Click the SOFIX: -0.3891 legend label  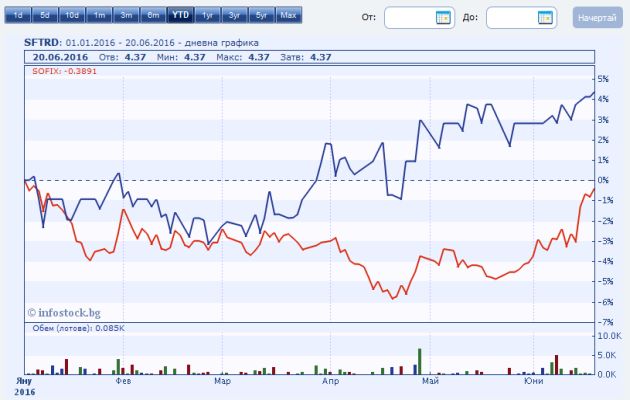click(x=64, y=71)
